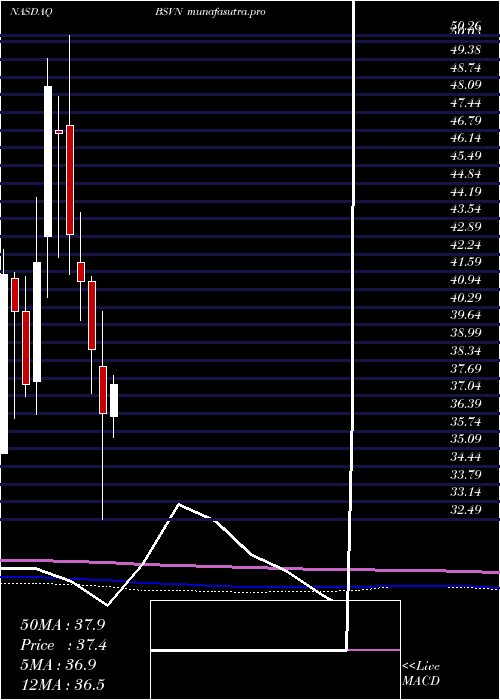Click the 44.84 price axis label
Screen dimensions: 500x700
pyautogui.click(x=465, y=174)
